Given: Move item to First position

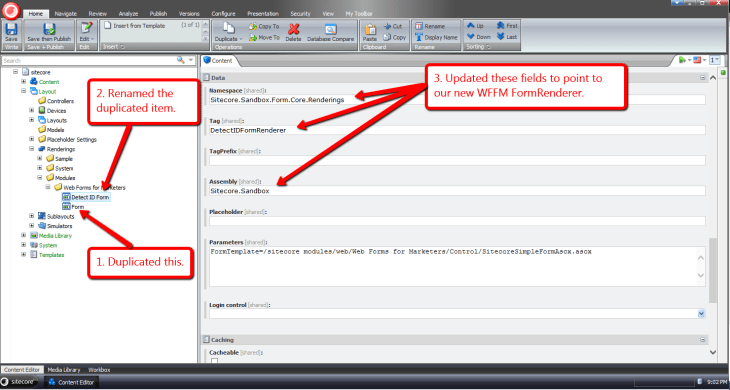Looking at the screenshot, I should [x=507, y=26].
